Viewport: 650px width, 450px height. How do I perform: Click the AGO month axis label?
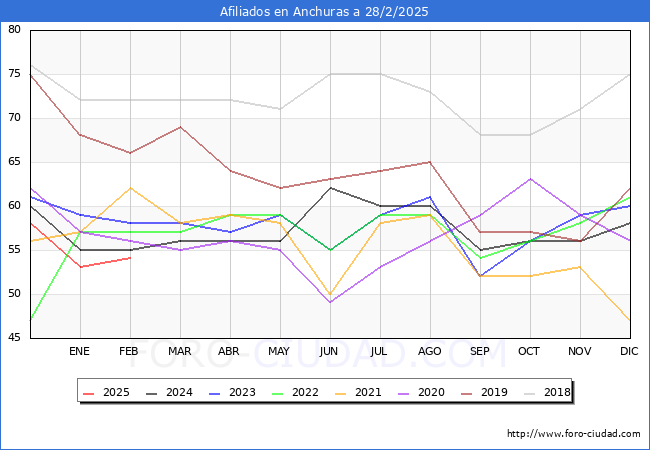tap(429, 351)
